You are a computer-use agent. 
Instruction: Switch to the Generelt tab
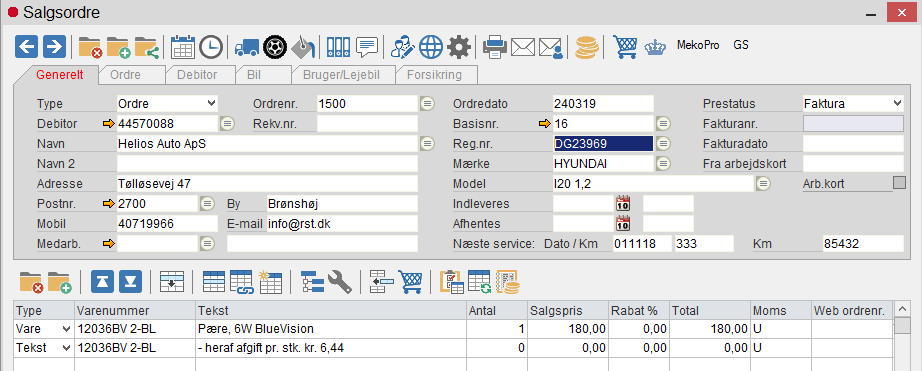59,75
